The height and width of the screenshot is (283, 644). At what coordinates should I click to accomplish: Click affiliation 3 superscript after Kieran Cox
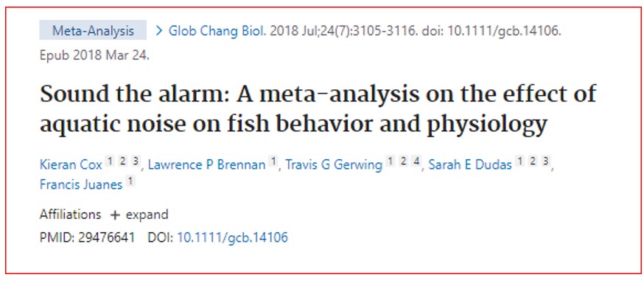135,161
